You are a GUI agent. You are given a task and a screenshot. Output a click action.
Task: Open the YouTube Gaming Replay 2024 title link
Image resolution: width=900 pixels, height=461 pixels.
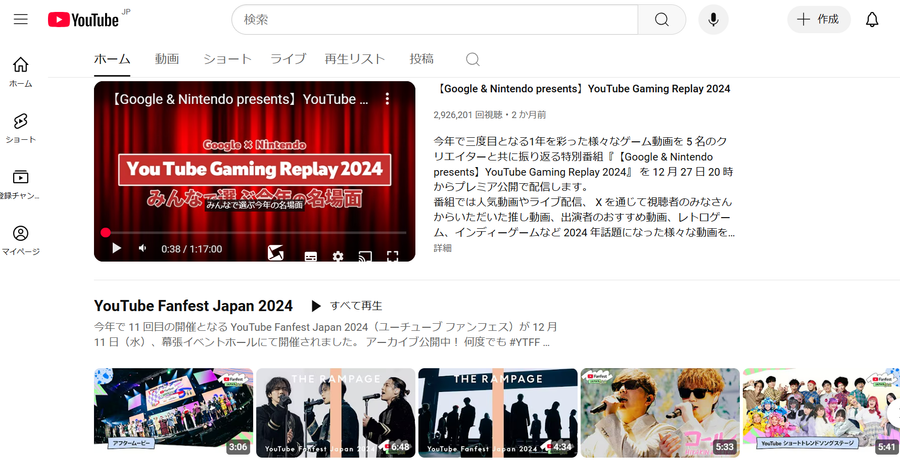point(582,89)
